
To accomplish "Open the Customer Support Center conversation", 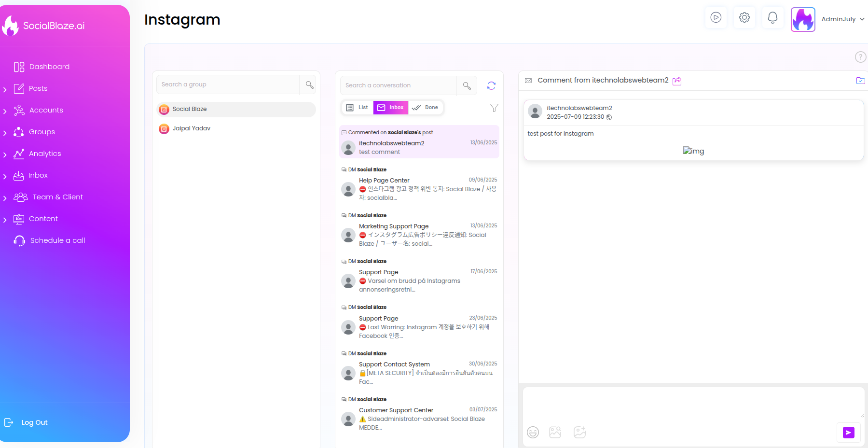I will tap(419, 414).
